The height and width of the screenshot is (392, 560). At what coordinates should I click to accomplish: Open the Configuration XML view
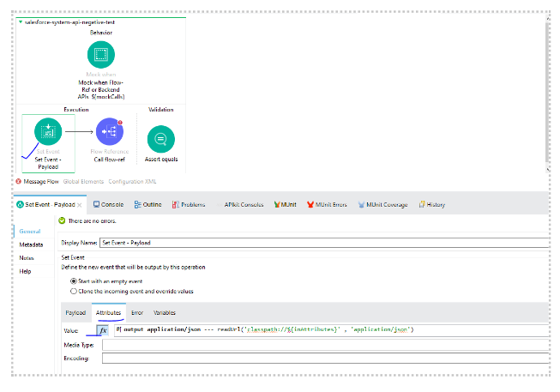132,182
